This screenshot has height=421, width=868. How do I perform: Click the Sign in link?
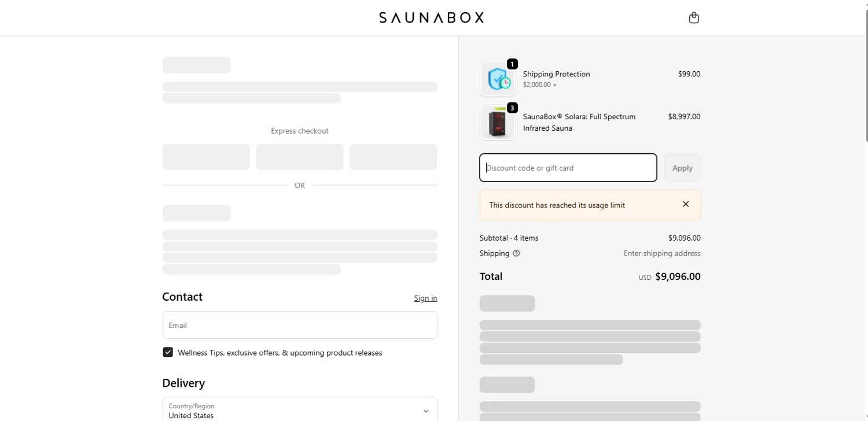tap(425, 298)
